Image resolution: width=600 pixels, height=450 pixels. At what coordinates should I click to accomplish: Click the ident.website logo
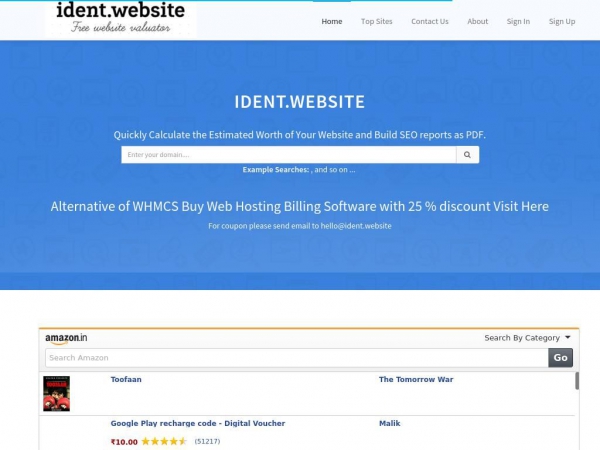(x=121, y=18)
